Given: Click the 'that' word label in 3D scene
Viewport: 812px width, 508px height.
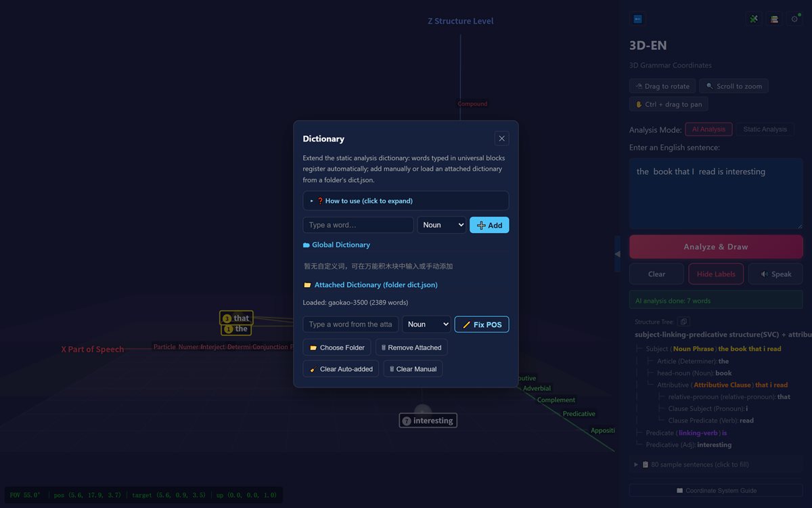Looking at the screenshot, I should pyautogui.click(x=236, y=318).
